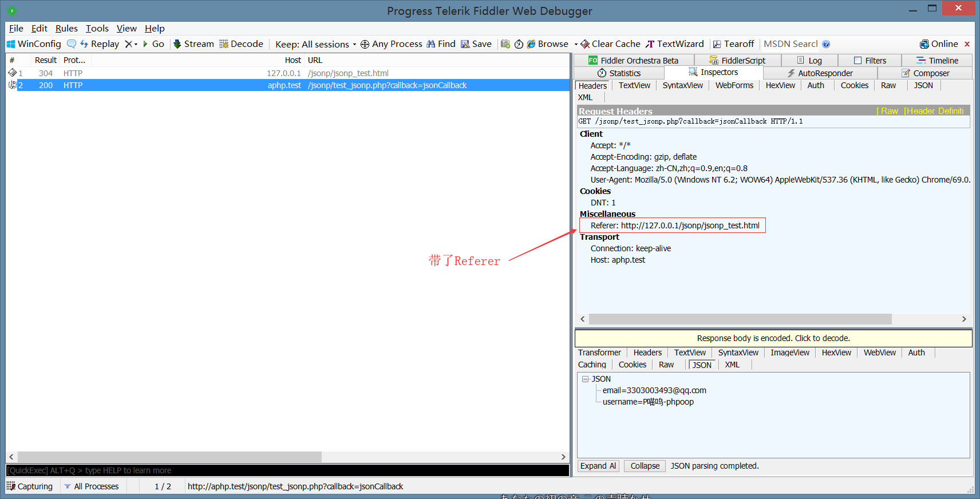Click Clear Cache in toolbar

(x=610, y=44)
